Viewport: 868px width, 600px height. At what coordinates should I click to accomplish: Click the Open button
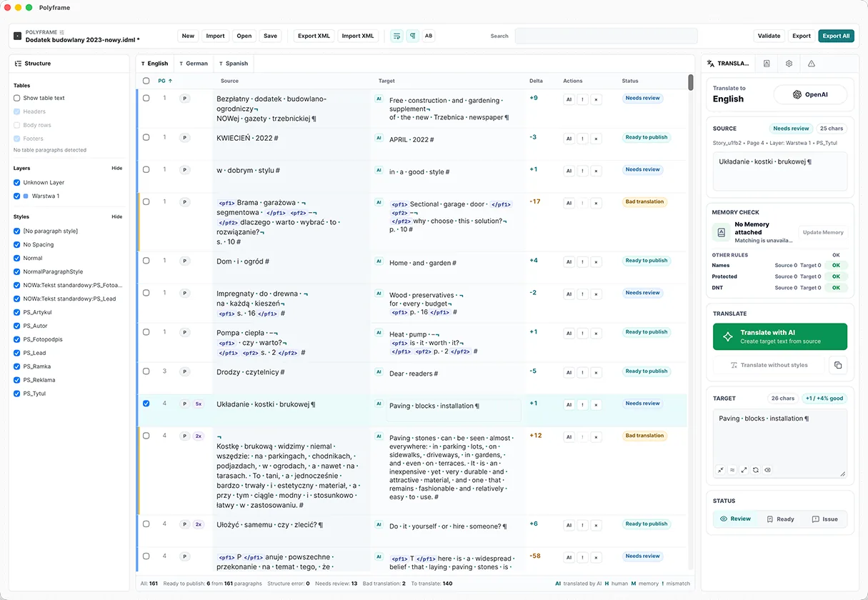coord(244,36)
